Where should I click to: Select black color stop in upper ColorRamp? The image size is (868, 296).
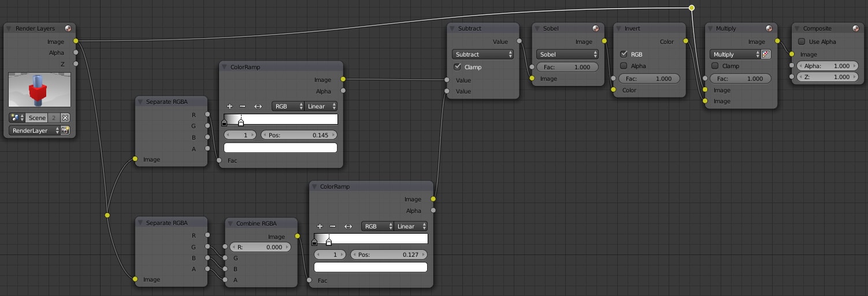(225, 122)
